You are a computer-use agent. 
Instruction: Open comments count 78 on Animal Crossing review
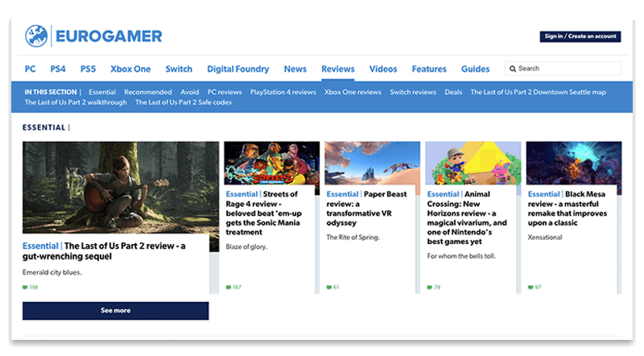click(434, 288)
